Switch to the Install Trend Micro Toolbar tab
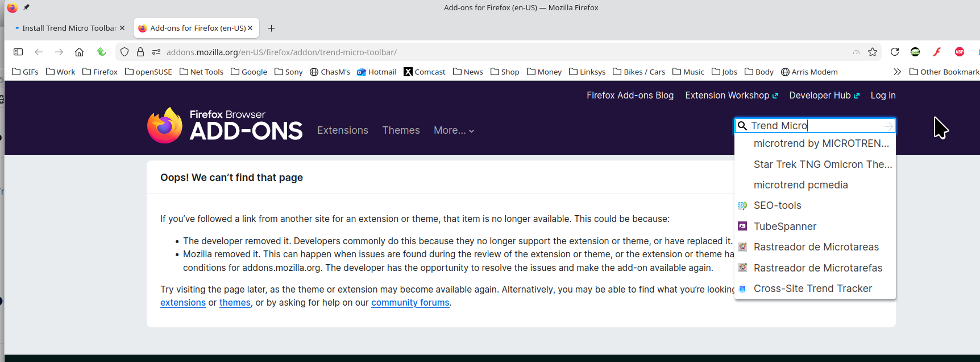 69,28
